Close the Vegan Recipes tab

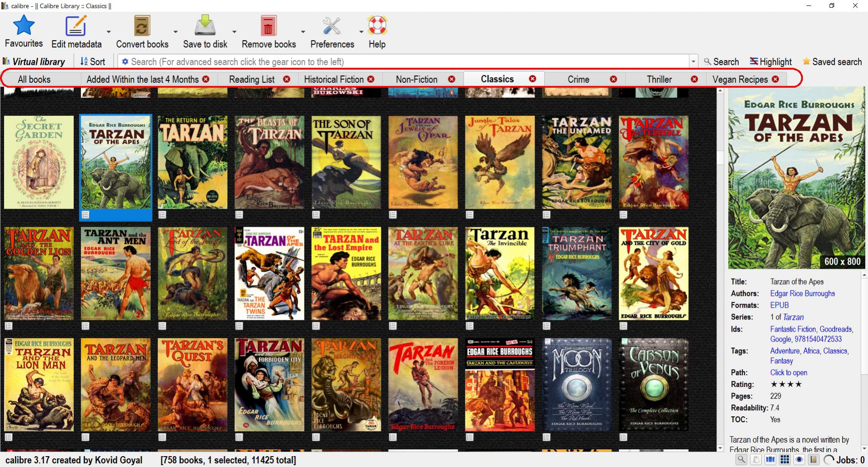[775, 79]
